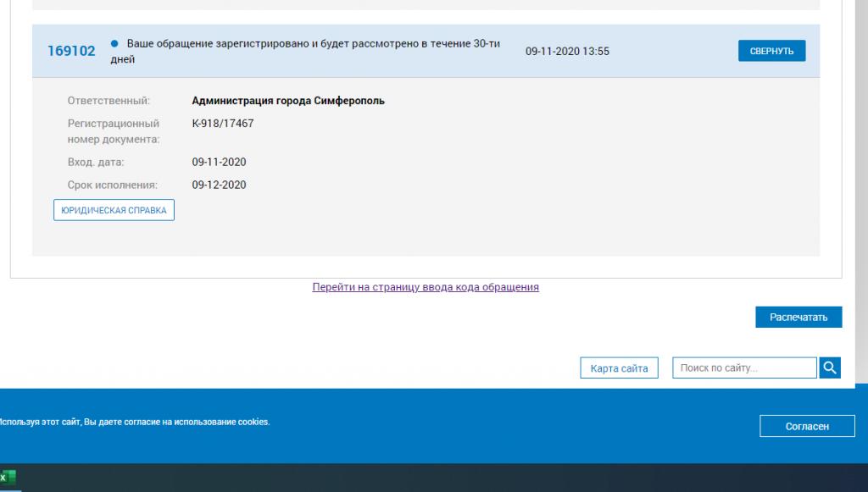868x492 pixels.
Task: Click the Срок исполнения field label
Action: 113,185
